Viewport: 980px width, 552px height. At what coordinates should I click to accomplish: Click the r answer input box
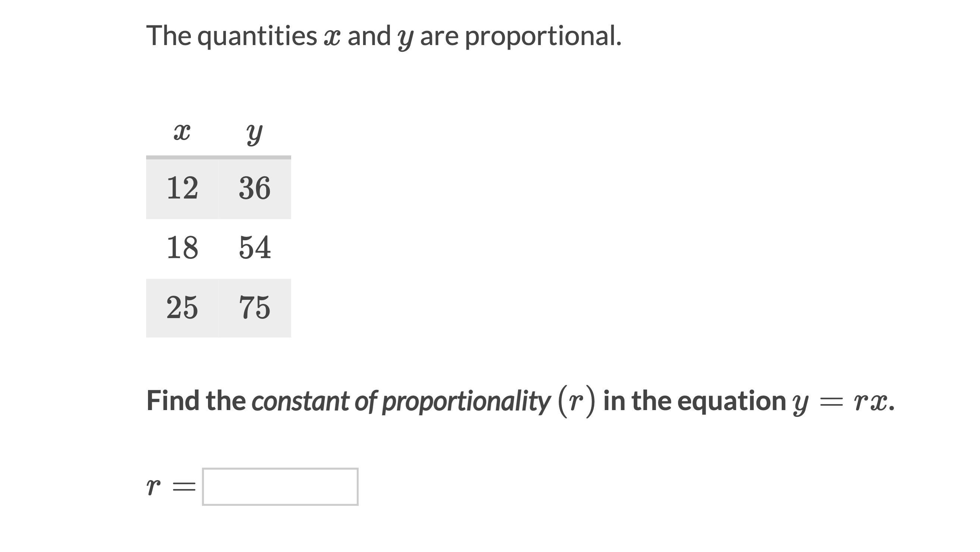[280, 486]
